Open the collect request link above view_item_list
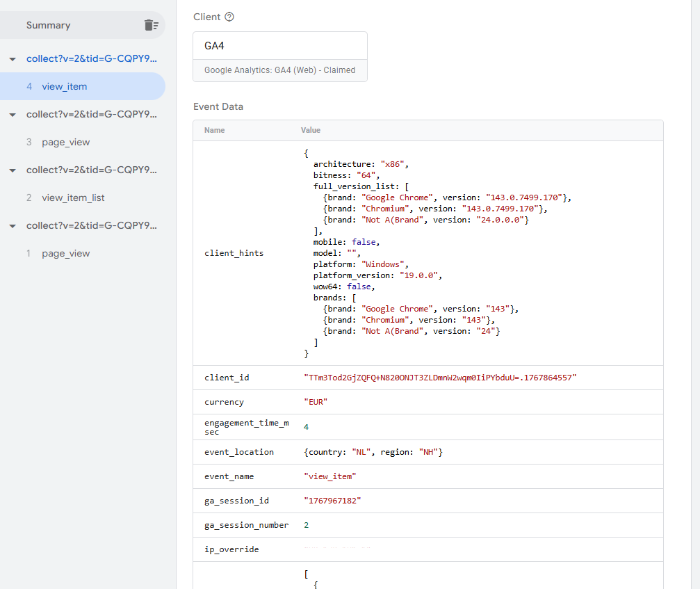The image size is (700, 589). click(x=92, y=170)
